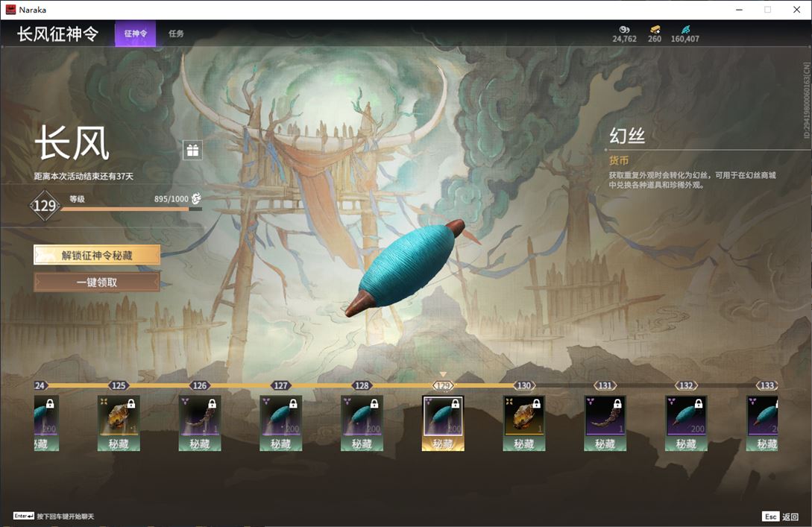Click the 按下回车键开始聊天 chat hint

pos(66,516)
